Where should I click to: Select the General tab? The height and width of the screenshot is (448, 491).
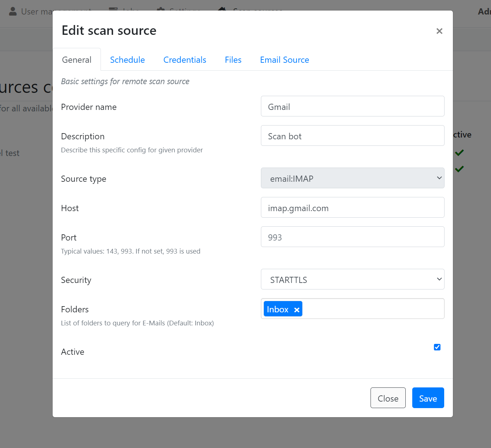[77, 60]
